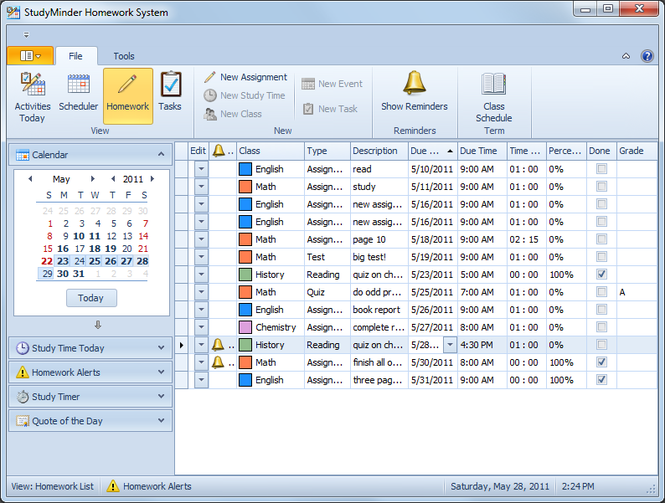Select May 10 in the calendar
This screenshot has width=665, height=503.
pos(79,236)
